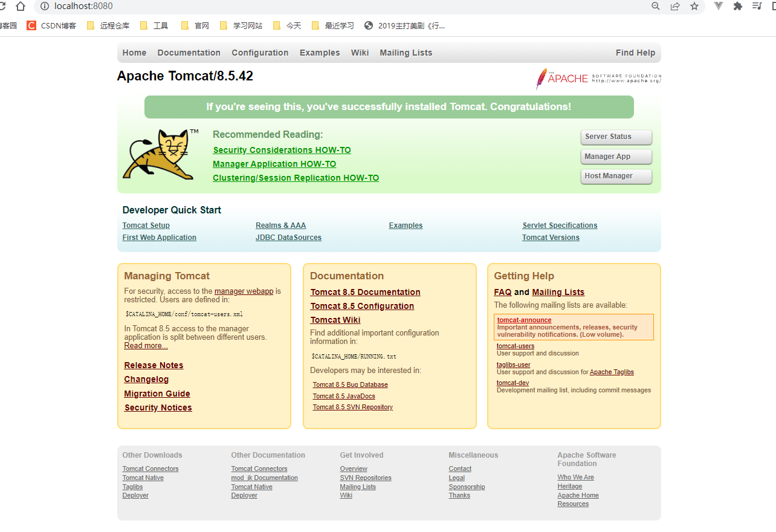Open the zoom magnifier icon in address bar
776x532 pixels.
point(656,6)
